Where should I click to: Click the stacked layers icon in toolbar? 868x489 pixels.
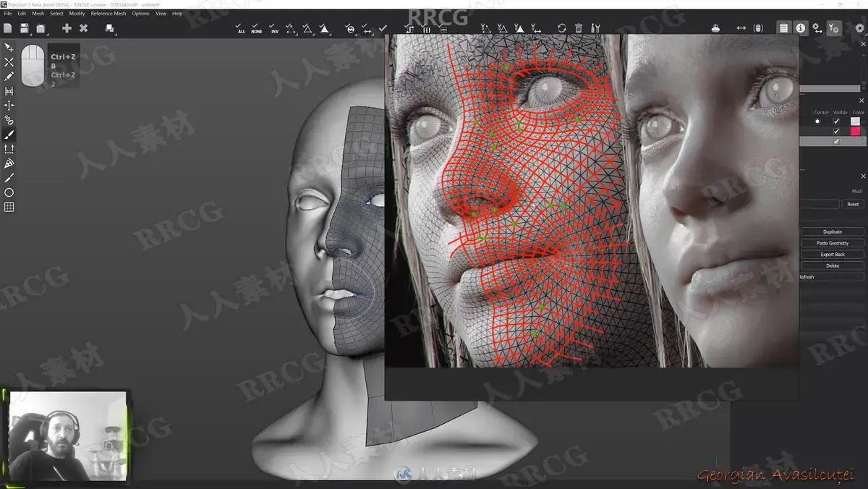click(109, 28)
